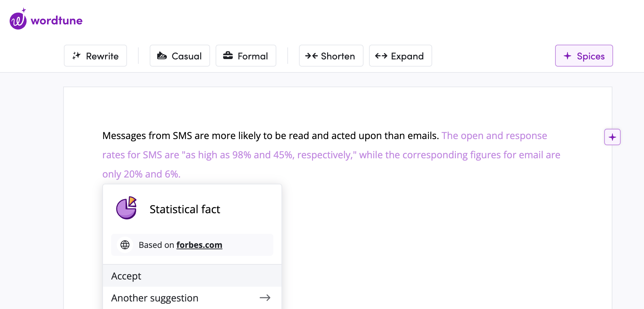Click the Wordtune logo icon
Image resolution: width=644 pixels, height=309 pixels.
click(x=18, y=21)
